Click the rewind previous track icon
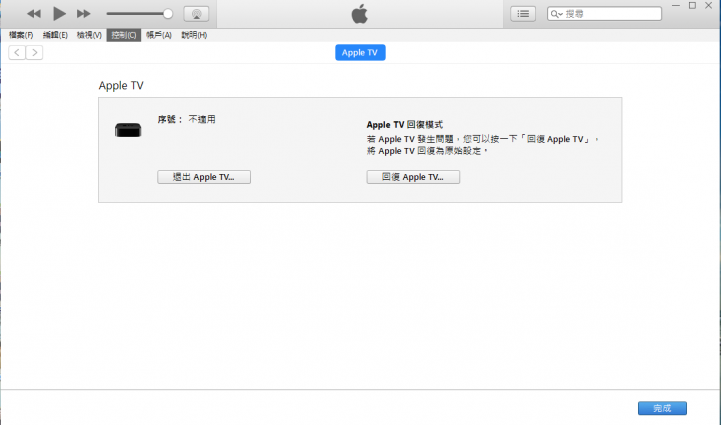The image size is (721, 425). coord(34,14)
